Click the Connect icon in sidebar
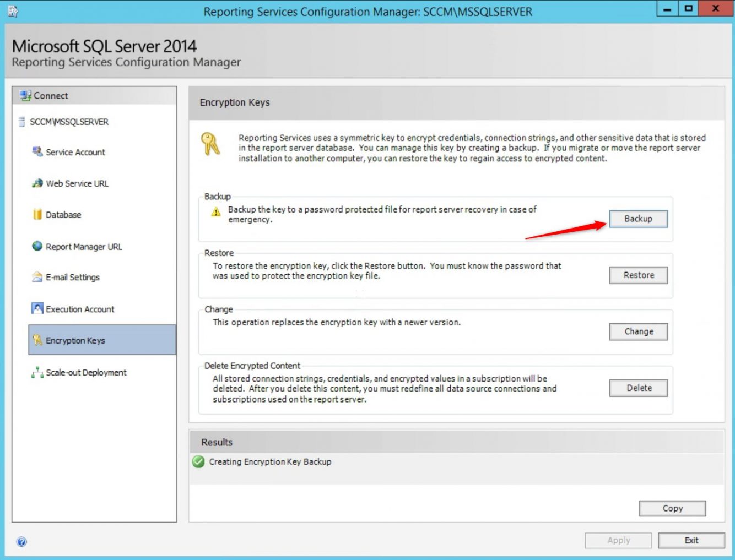The image size is (735, 560). point(26,94)
